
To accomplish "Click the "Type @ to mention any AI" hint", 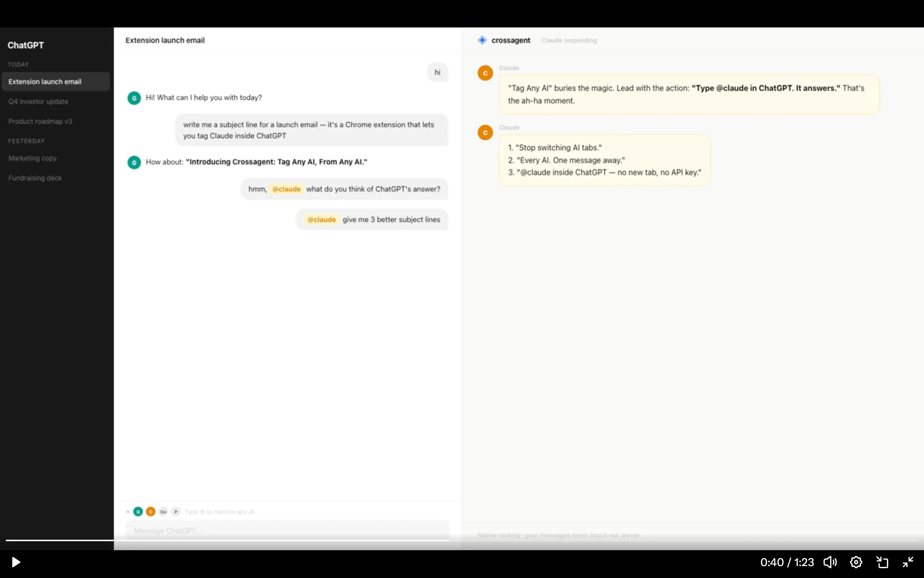I will click(219, 512).
